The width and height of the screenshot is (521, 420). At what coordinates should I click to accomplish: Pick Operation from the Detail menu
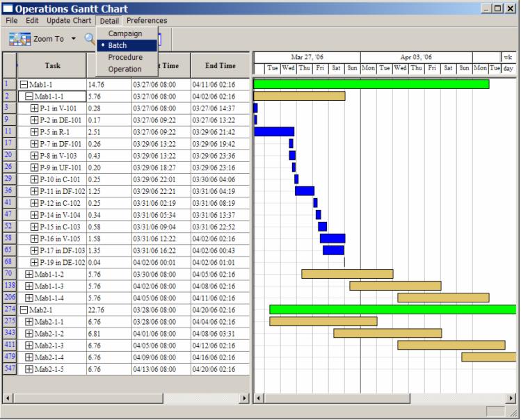[125, 69]
